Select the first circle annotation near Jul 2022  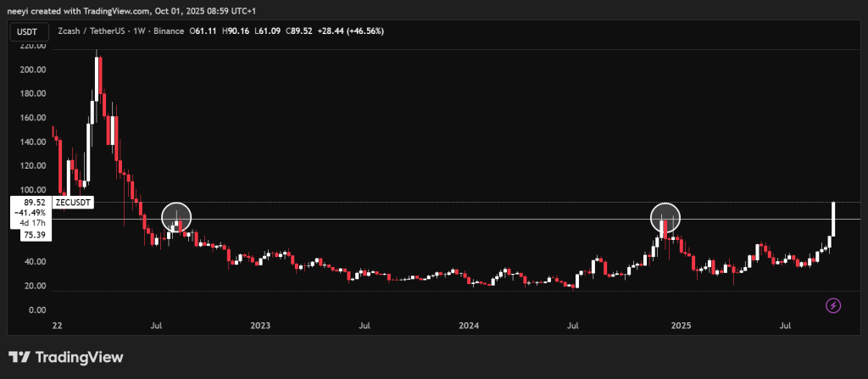coord(176,218)
